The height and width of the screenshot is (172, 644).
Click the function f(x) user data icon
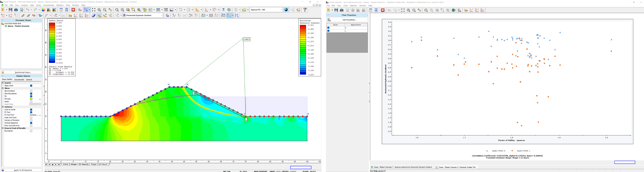167,16
